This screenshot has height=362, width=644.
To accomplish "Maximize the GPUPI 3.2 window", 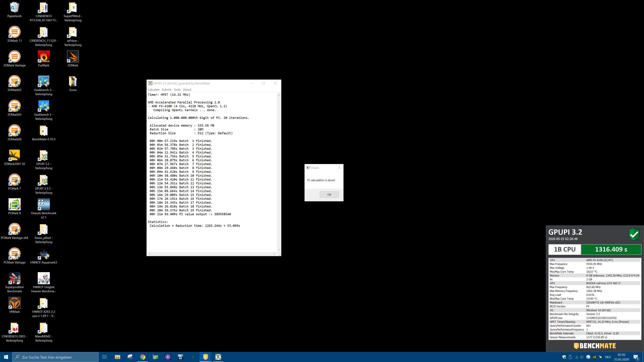I will click(263, 83).
